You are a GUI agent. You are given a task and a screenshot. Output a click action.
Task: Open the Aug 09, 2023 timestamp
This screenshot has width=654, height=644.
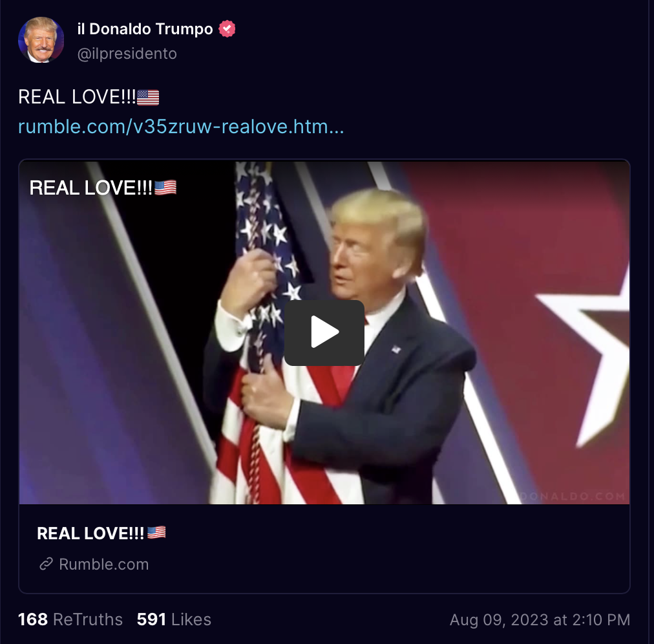click(540, 620)
